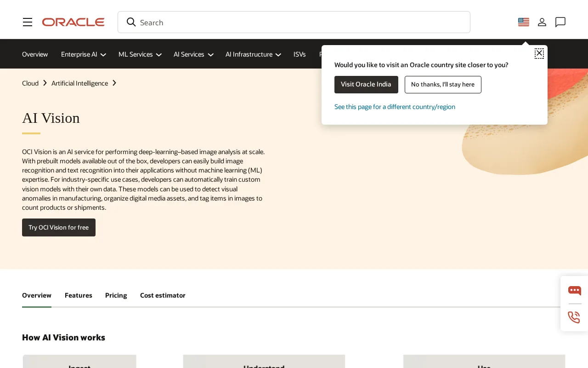Viewport: 588px width, 368px height.
Task: Select the Overview page tab
Action: (x=37, y=295)
